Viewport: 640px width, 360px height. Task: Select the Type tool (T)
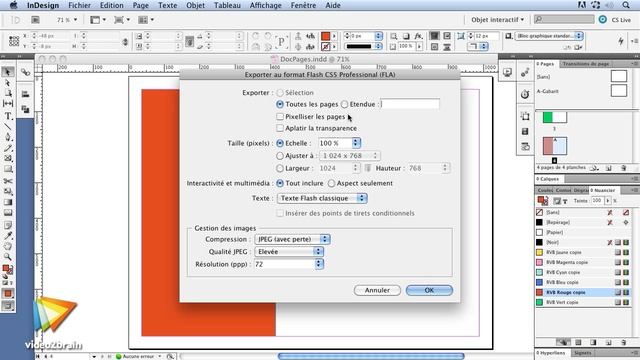(8, 116)
